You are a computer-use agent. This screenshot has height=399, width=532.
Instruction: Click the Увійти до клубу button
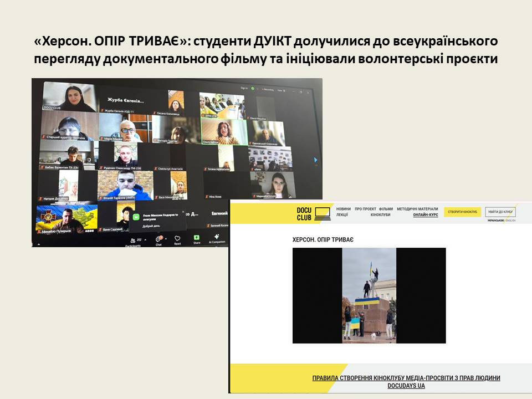click(500, 212)
